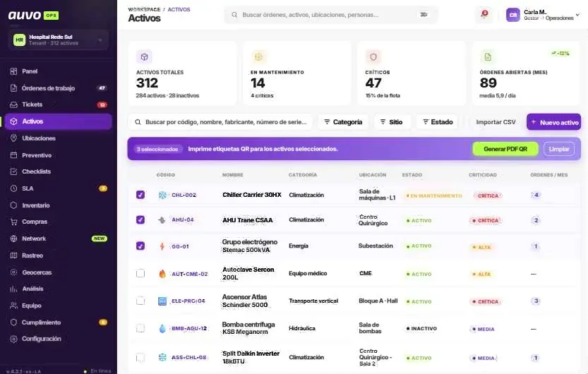Check the ASS-CHL-08 row checkbox
588x374 pixels.
[x=140, y=358]
